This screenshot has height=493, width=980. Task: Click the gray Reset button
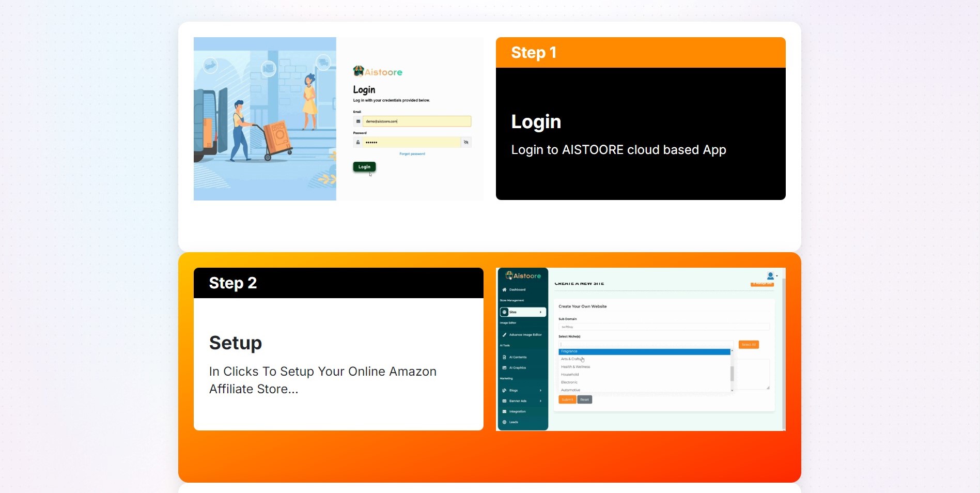click(584, 399)
